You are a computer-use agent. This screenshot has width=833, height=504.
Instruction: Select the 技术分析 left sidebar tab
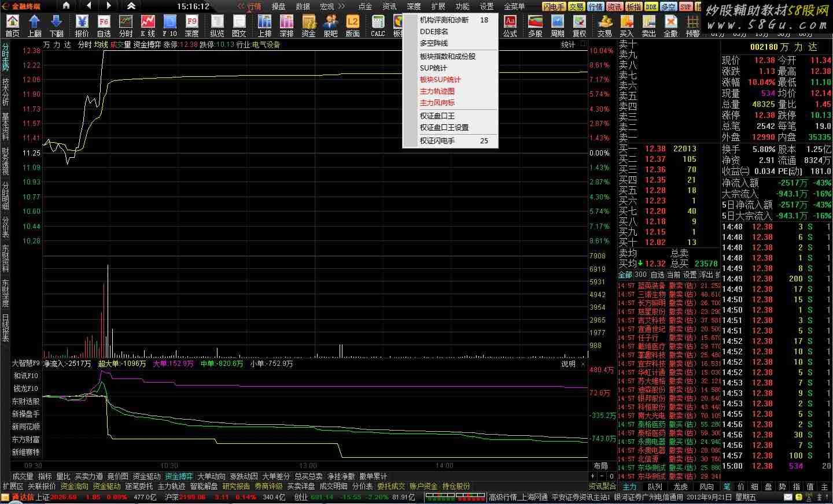pyautogui.click(x=5, y=91)
